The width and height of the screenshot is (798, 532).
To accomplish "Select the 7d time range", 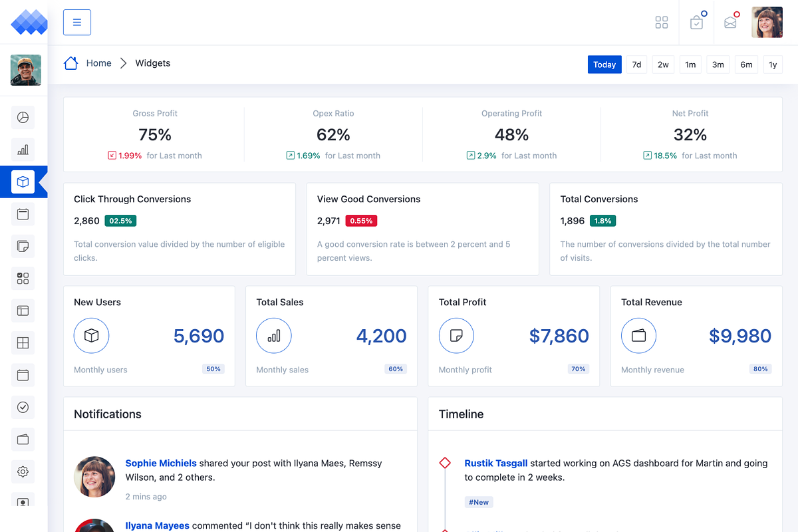I will pos(636,65).
